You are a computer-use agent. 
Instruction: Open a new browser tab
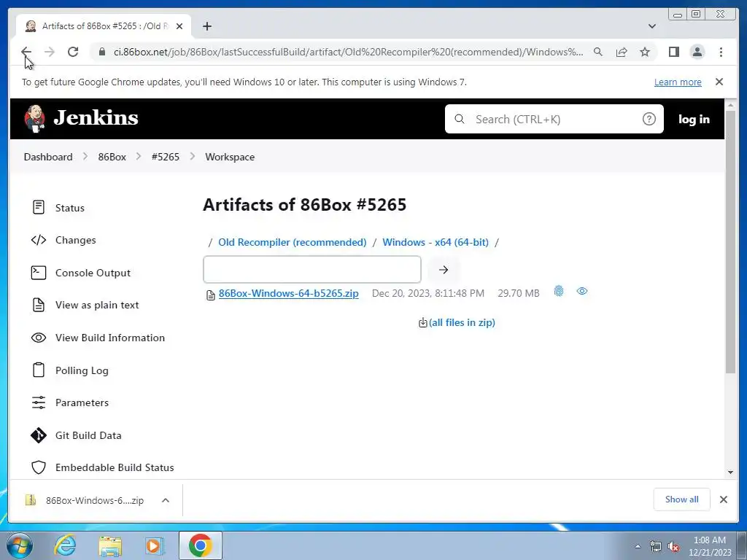coord(206,26)
